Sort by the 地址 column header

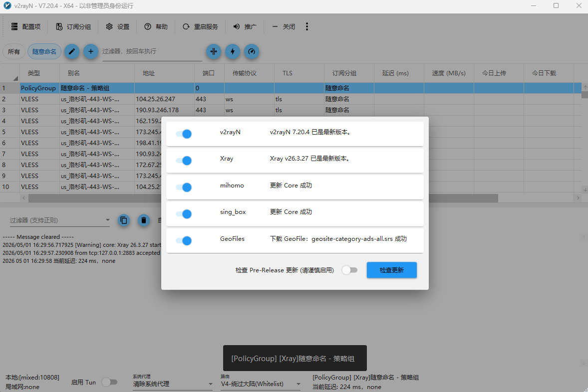(x=164, y=73)
